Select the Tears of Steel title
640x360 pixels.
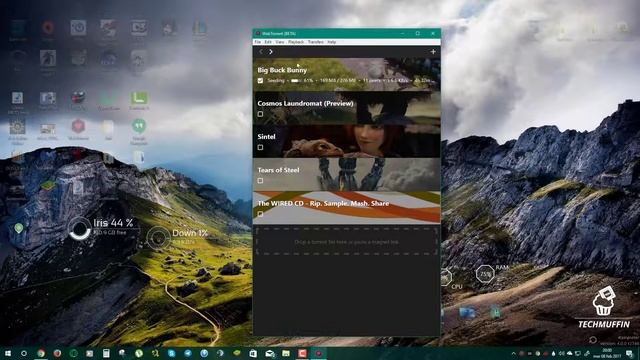coord(278,170)
